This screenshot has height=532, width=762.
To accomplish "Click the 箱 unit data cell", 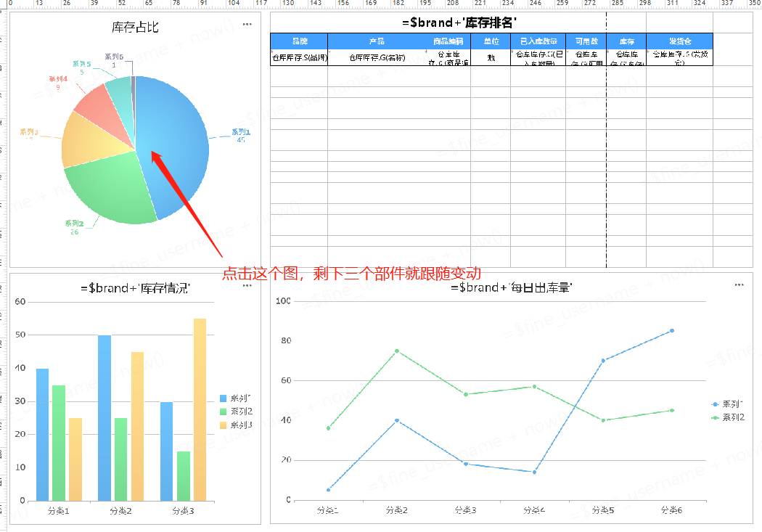I will click(491, 57).
